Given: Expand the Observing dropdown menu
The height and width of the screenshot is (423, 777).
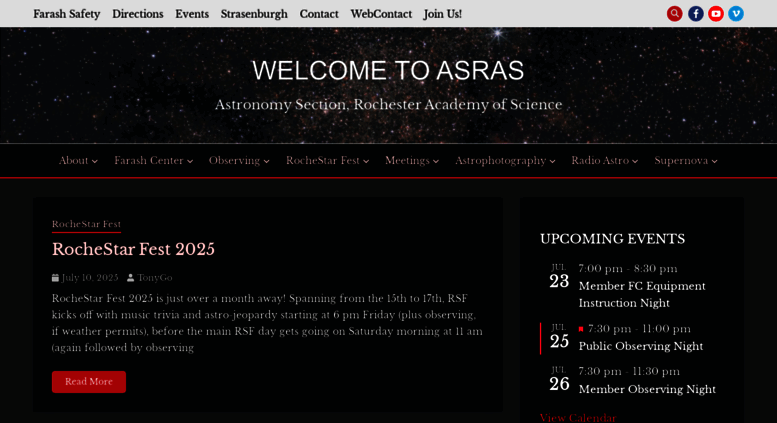Looking at the screenshot, I should click(239, 160).
